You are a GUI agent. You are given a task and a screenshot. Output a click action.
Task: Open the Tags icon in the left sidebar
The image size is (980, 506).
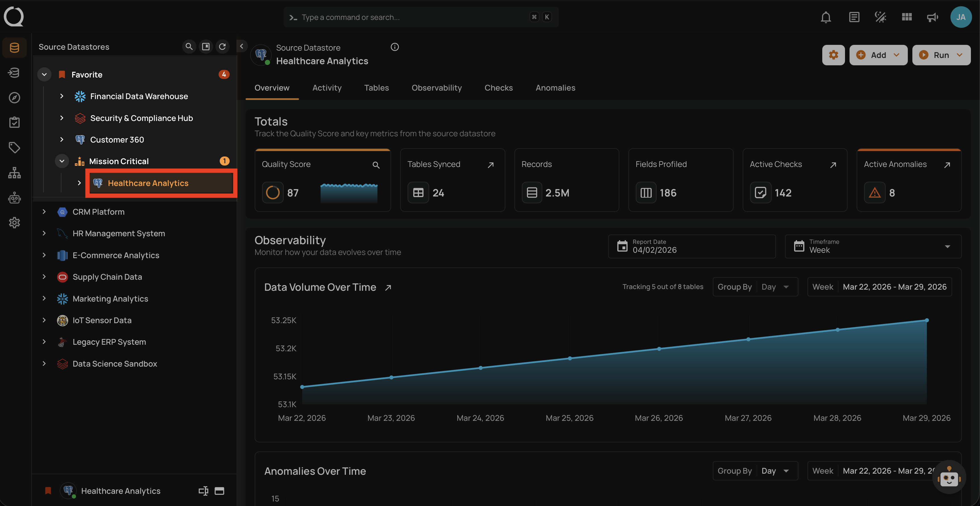14,147
